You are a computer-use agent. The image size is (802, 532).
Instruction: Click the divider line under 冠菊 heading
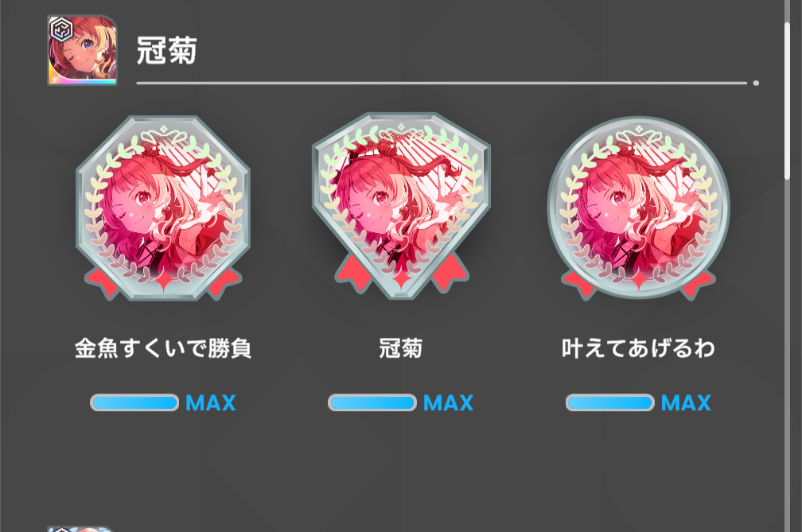(x=442, y=83)
